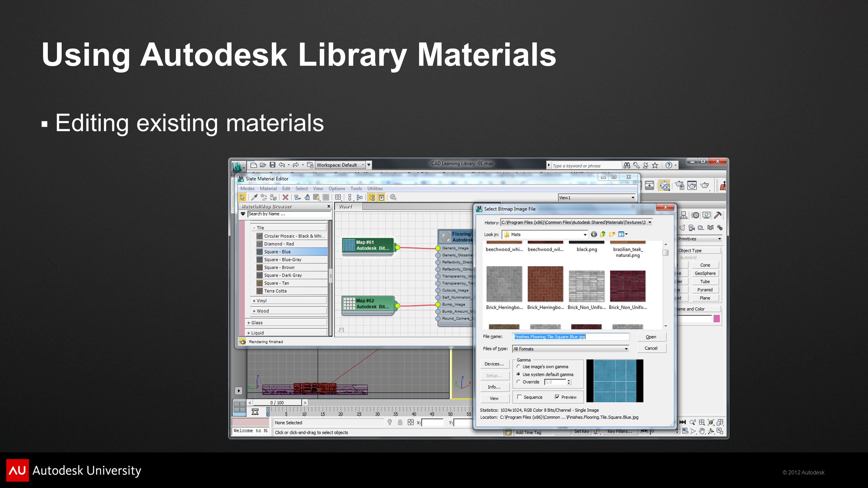Click the New scene icon
This screenshot has height=488, width=868.
click(253, 165)
